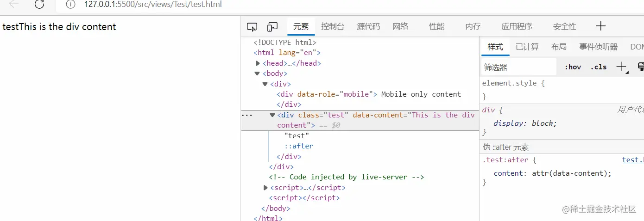The width and height of the screenshot is (644, 221).
Task: Collapse the outer div node
Action: pyautogui.click(x=265, y=84)
